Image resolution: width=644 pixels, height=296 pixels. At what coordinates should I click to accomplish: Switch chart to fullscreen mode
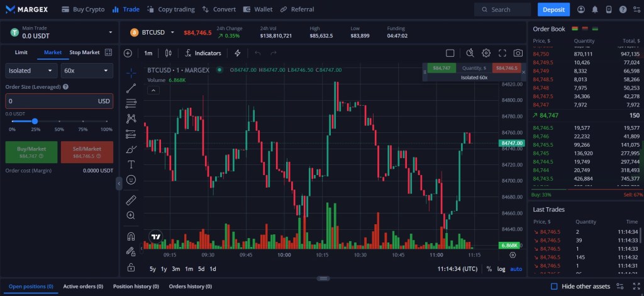tap(502, 53)
